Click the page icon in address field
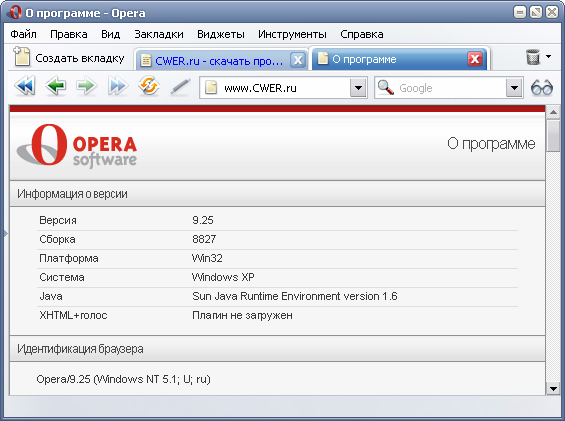 211,88
